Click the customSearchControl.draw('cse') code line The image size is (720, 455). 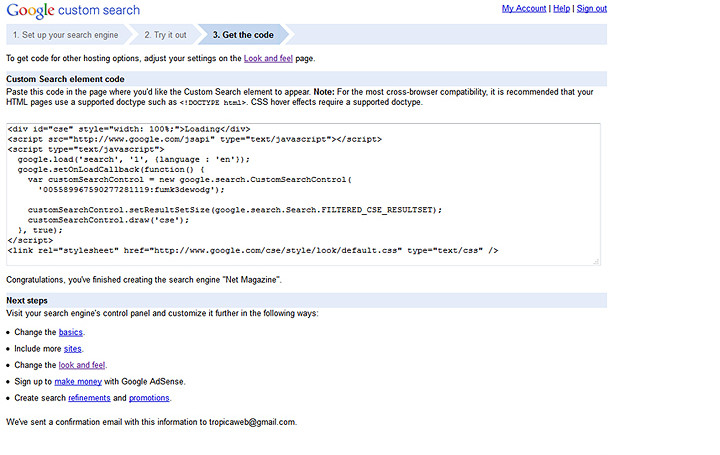click(x=108, y=220)
